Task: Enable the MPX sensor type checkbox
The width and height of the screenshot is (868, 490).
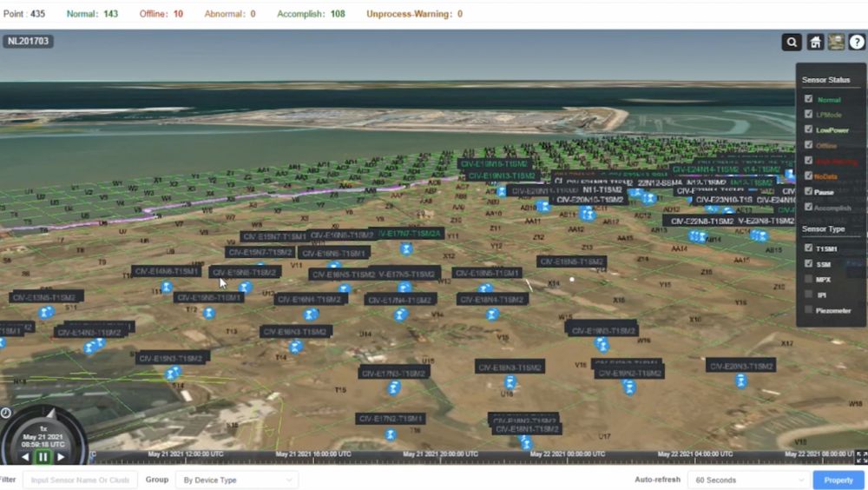Action: (808, 279)
